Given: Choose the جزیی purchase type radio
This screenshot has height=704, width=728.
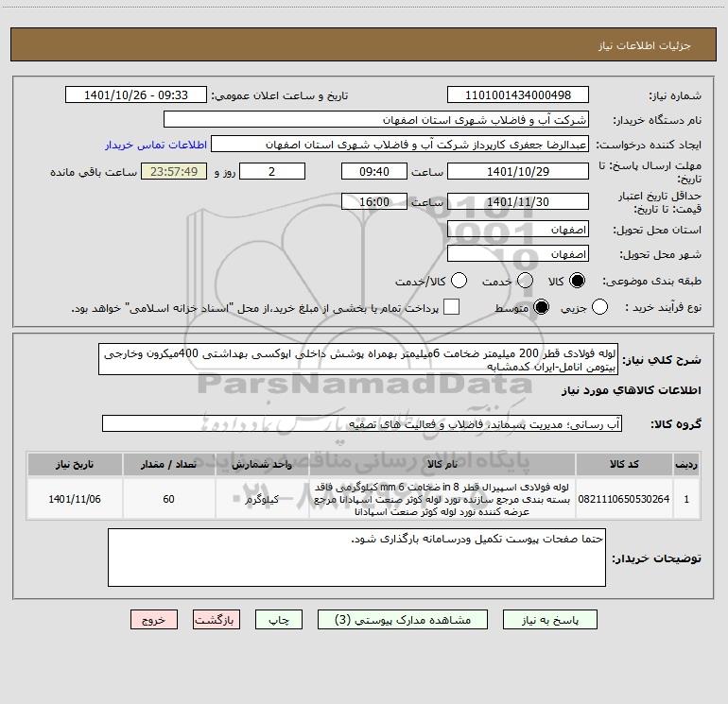Looking at the screenshot, I should click(599, 307).
